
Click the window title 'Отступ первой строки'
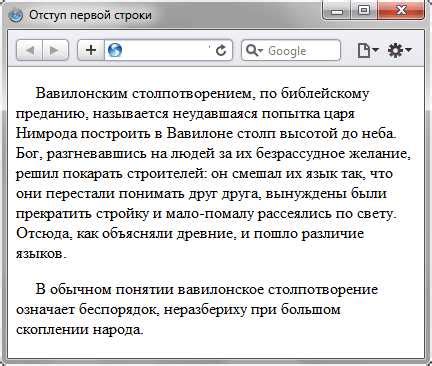pos(90,15)
